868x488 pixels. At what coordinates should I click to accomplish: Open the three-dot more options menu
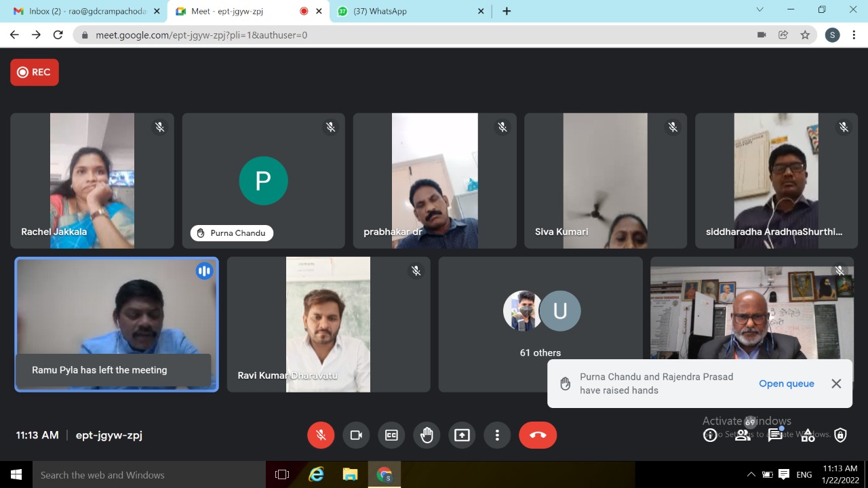(497, 435)
